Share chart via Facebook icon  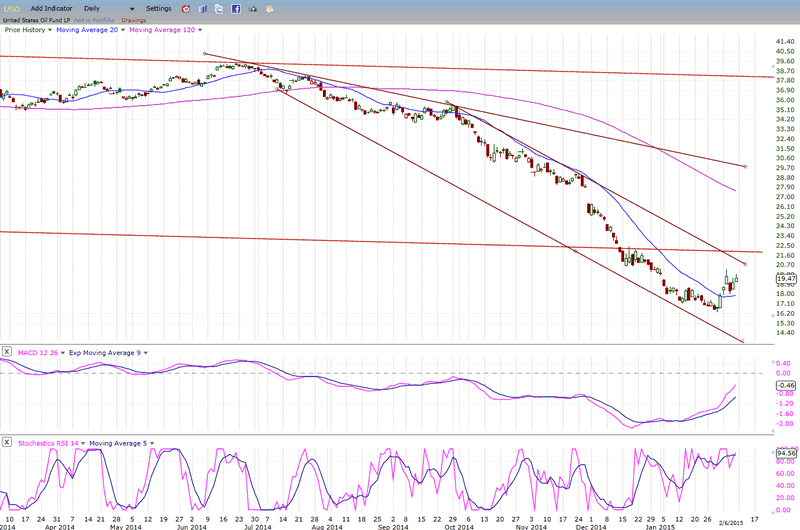(236, 8)
